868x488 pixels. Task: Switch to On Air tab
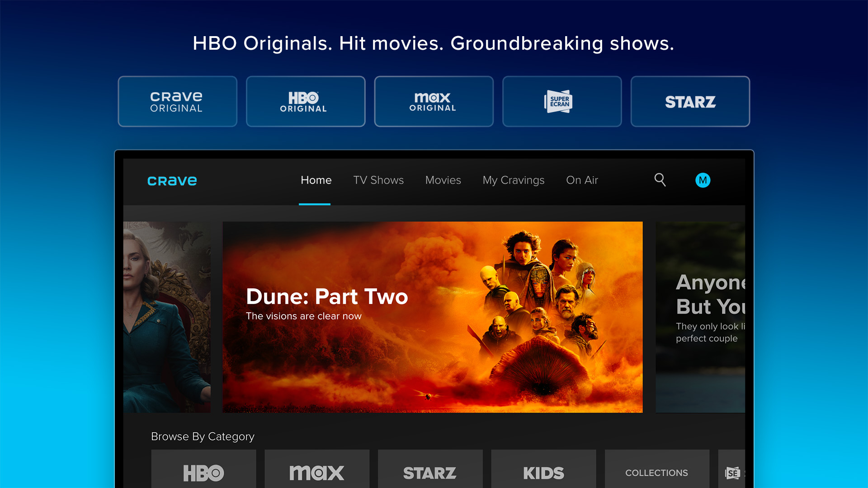point(582,180)
